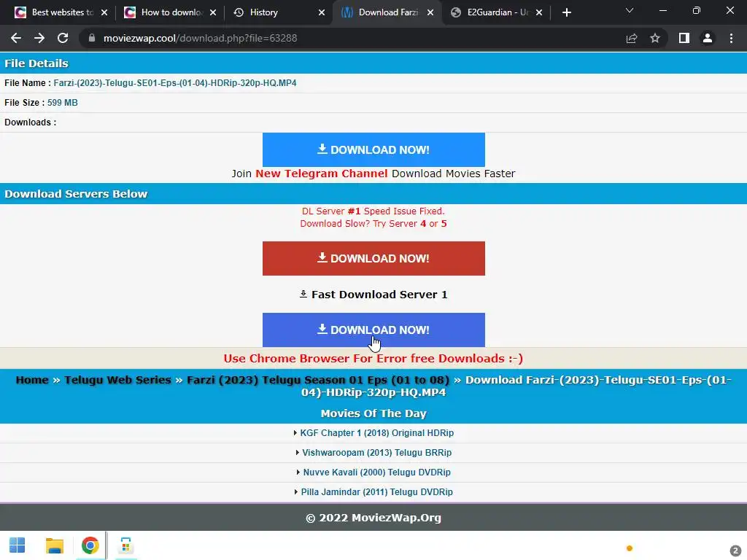747x560 pixels.
Task: Close the E2Guardian tab
Action: 539,12
